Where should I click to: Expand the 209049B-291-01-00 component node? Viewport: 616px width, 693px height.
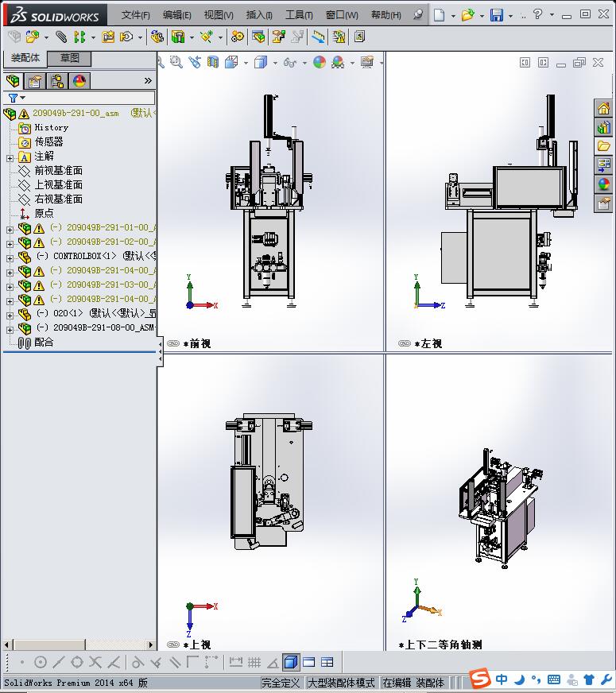(x=10, y=230)
